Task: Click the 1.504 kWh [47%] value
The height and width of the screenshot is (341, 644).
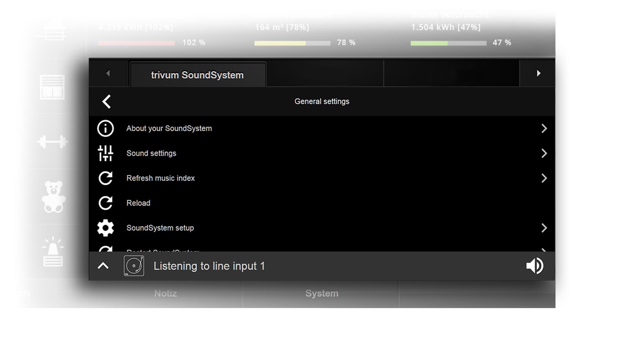Action: coord(446,27)
